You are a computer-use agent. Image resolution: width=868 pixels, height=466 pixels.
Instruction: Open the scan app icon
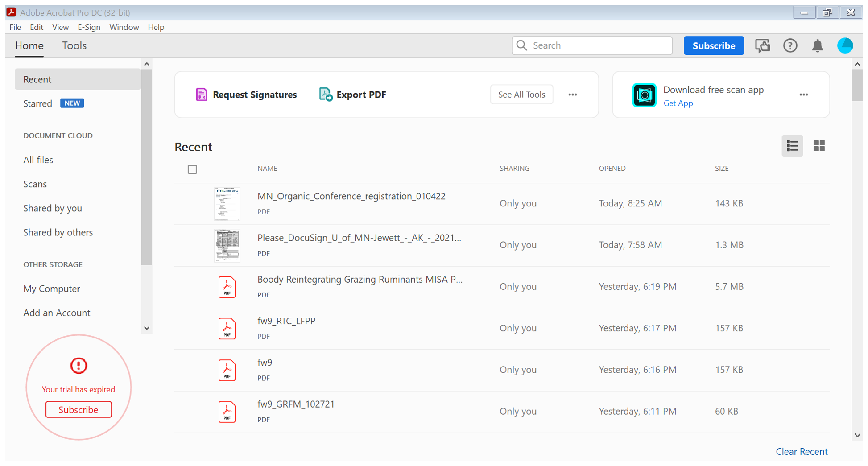pyautogui.click(x=644, y=95)
